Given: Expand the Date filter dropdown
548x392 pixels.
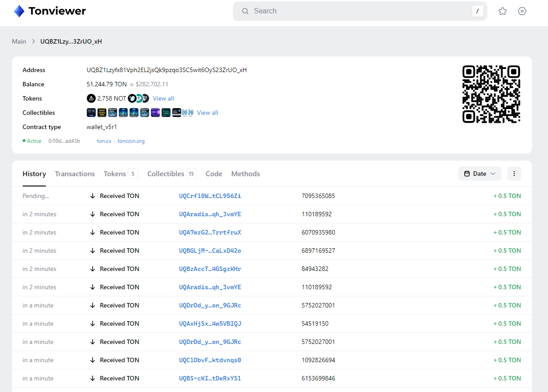Looking at the screenshot, I should (492, 174).
